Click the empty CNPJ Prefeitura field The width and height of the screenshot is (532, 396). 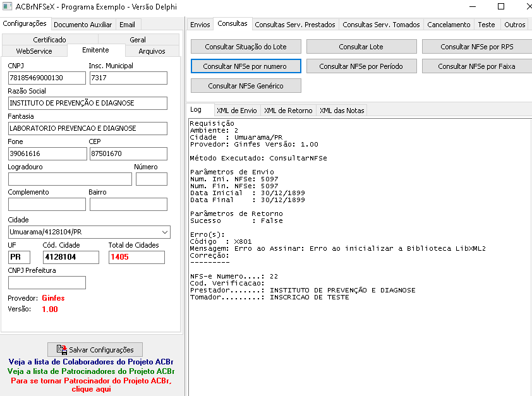(x=47, y=283)
